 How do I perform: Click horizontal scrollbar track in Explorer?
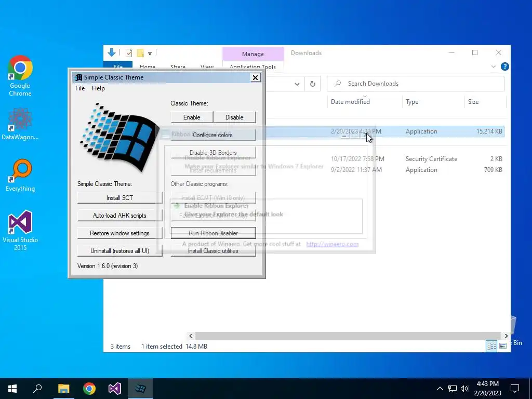(x=348, y=336)
